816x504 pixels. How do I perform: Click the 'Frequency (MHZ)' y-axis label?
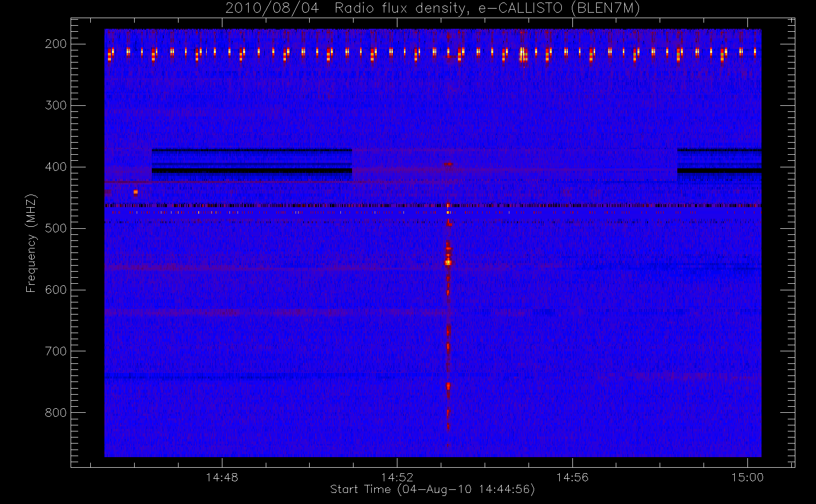click(31, 243)
